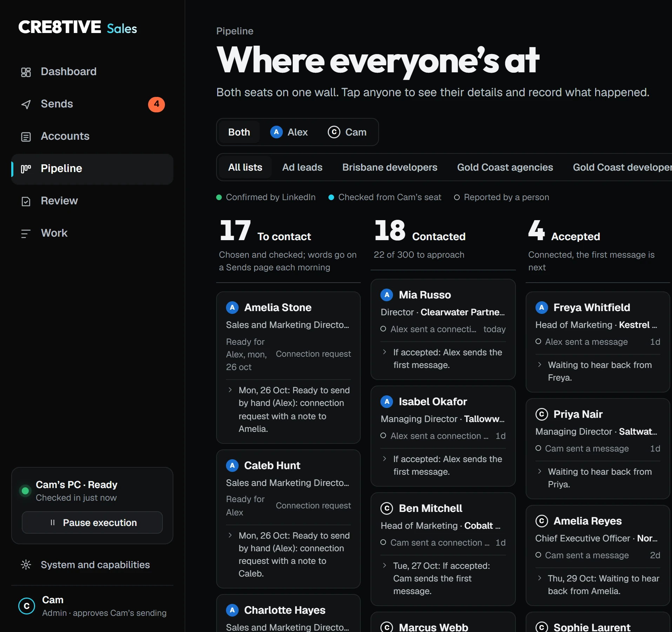Switch to the Ad leads list
The height and width of the screenshot is (632, 672).
coord(302,167)
